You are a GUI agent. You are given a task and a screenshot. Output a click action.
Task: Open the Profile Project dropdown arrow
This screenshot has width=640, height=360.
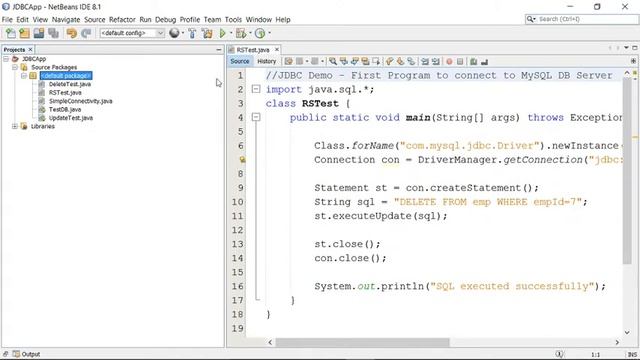click(x=269, y=33)
